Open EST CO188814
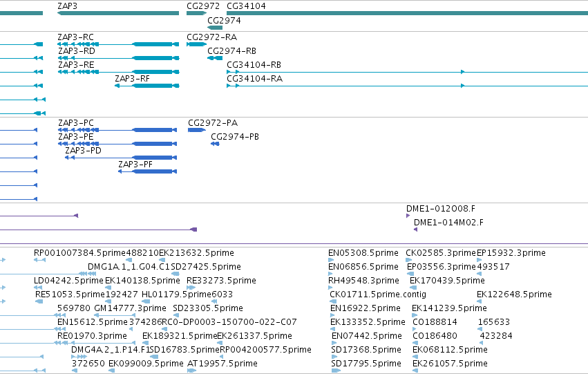Image resolution: width=588 pixels, height=374 pixels. tap(435, 323)
